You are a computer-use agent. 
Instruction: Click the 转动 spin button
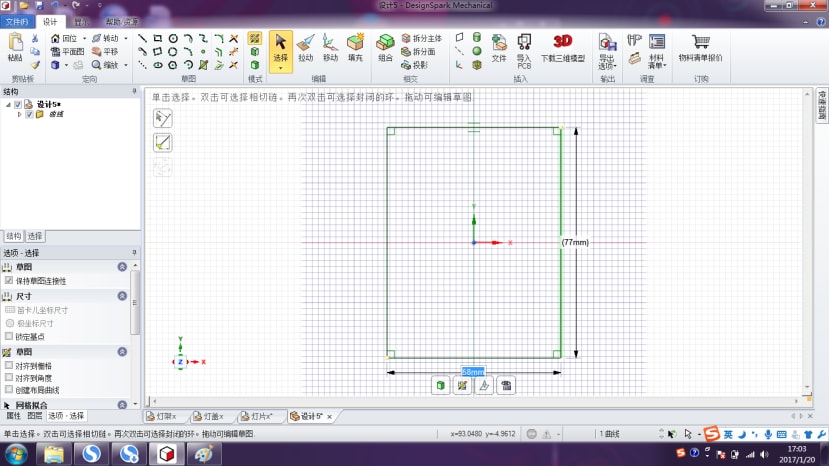pyautogui.click(x=105, y=38)
